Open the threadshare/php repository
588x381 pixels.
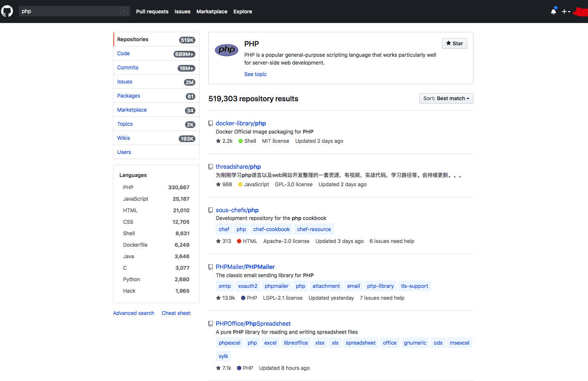point(238,167)
